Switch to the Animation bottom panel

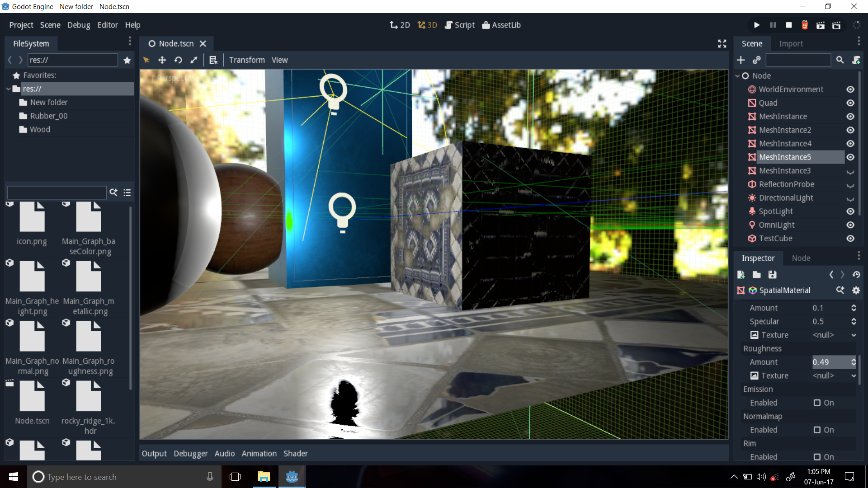point(259,453)
